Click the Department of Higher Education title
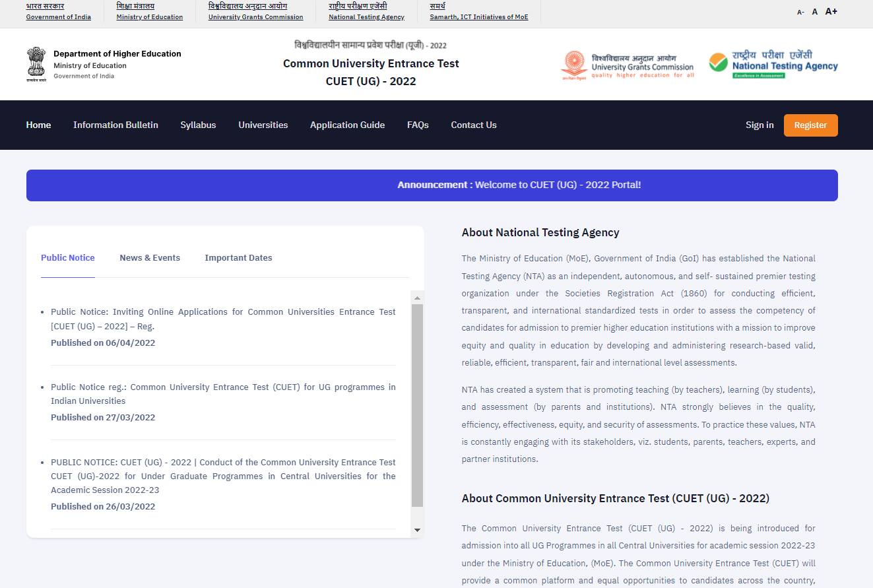Image resolution: width=873 pixels, height=588 pixels. (117, 53)
